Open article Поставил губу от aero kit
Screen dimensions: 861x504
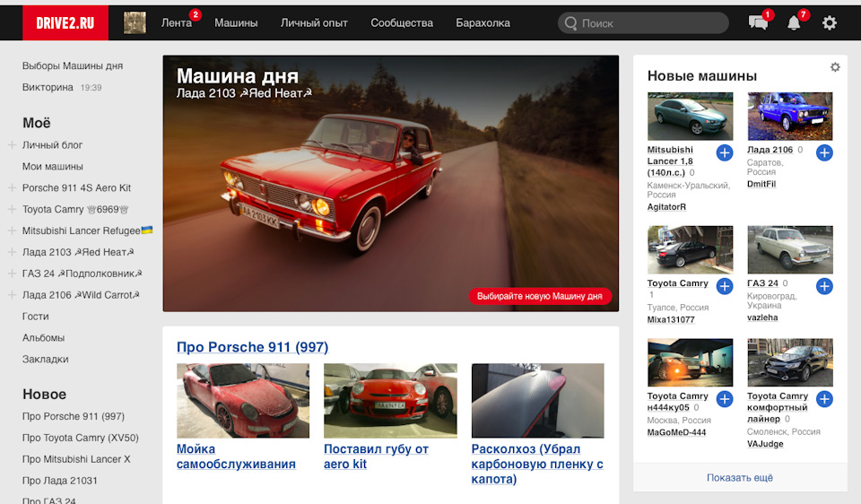(376, 456)
